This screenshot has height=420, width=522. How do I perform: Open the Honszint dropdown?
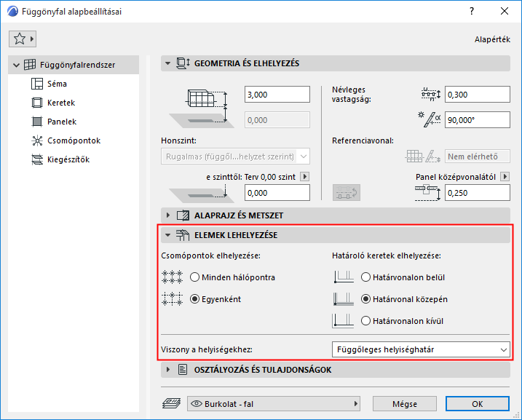click(x=236, y=156)
